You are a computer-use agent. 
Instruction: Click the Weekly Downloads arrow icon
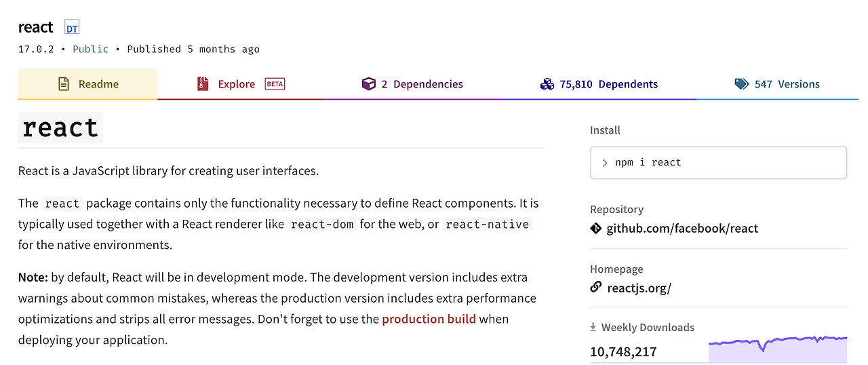pos(594,328)
